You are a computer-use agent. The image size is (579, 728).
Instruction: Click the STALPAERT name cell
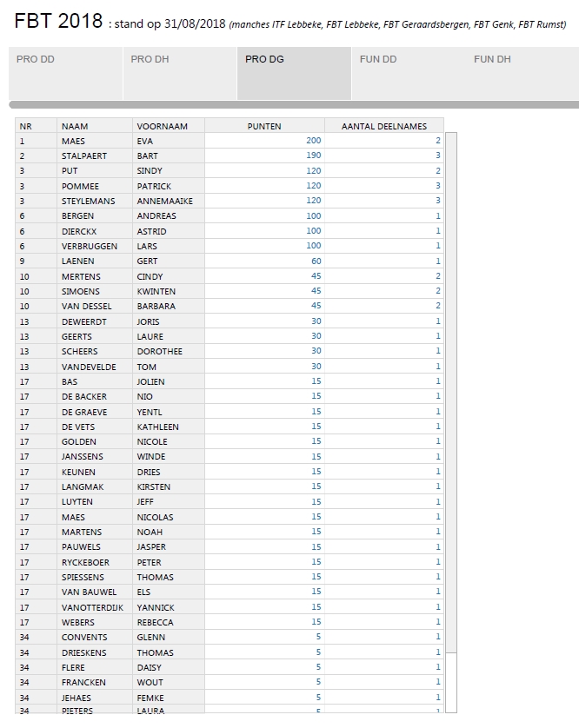(95, 156)
